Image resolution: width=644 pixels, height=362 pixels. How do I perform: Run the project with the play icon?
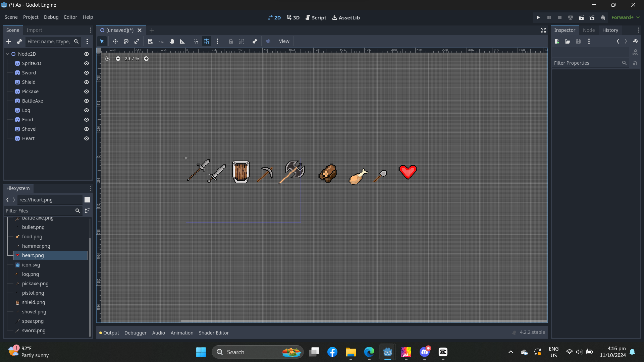(x=538, y=17)
